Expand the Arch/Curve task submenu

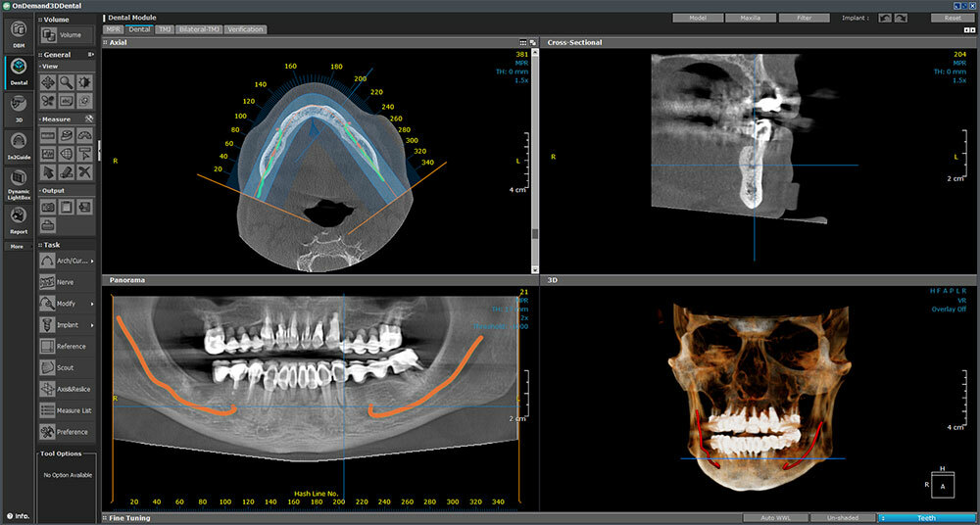click(x=93, y=261)
